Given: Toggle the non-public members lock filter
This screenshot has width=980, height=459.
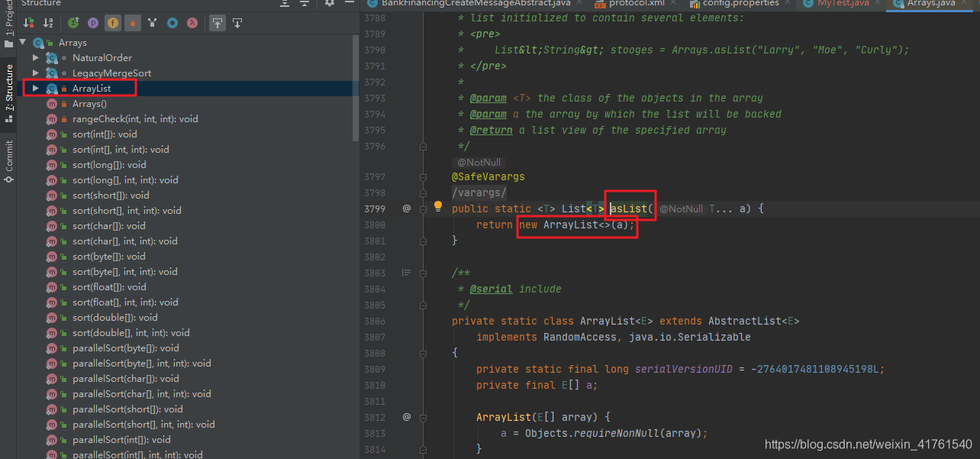Looking at the screenshot, I should [131, 24].
